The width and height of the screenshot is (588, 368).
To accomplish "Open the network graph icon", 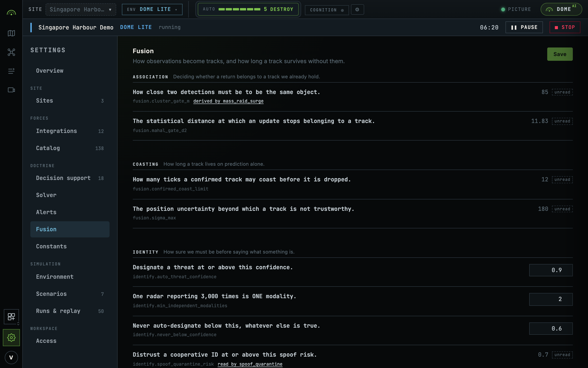I will pos(11,52).
